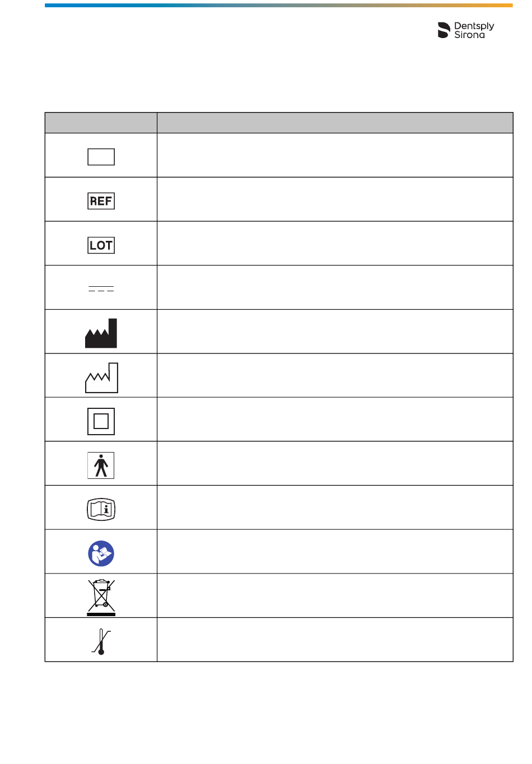Click the direct current dashed-line symbol
The width and height of the screenshot is (532, 764).
(101, 289)
